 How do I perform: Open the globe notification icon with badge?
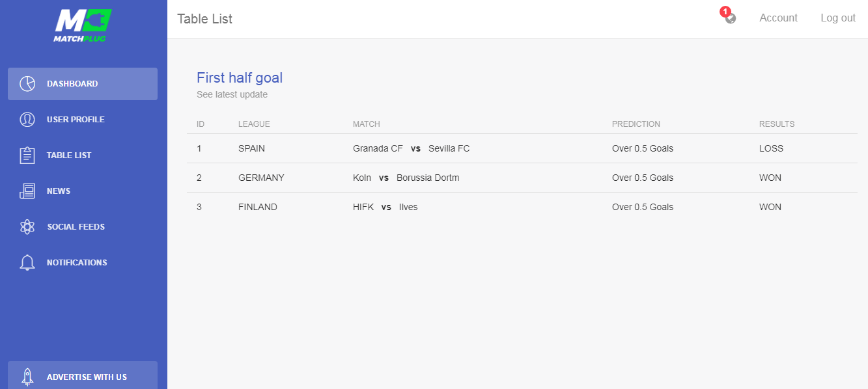coord(729,16)
